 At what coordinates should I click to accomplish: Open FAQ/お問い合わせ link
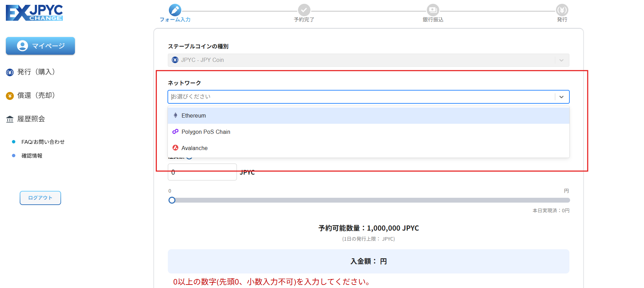[x=43, y=142]
